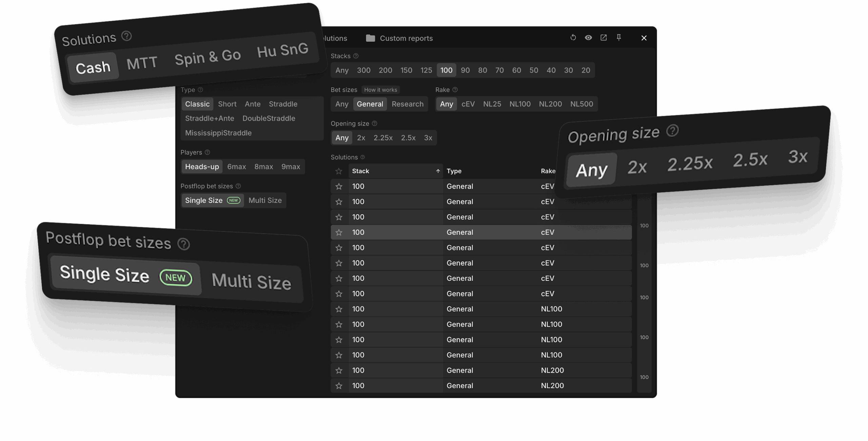Screen dimensions: 868x441
Task: Open the How it works link
Action: click(380, 90)
